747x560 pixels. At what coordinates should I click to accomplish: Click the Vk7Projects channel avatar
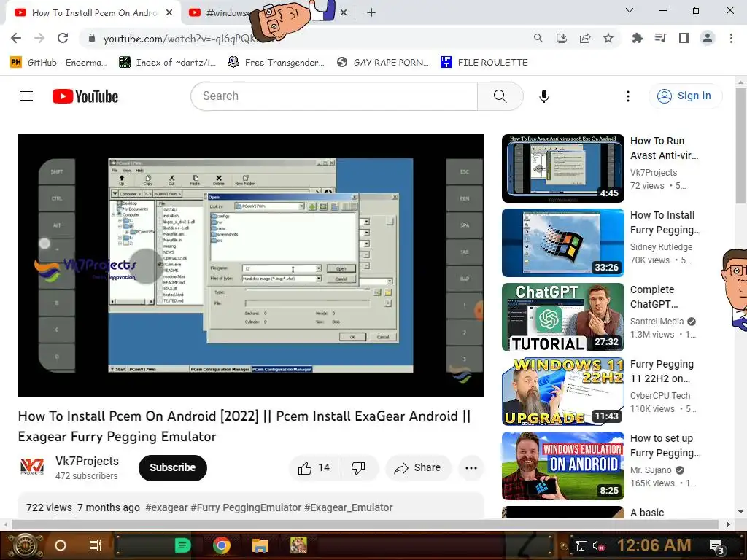click(32, 467)
